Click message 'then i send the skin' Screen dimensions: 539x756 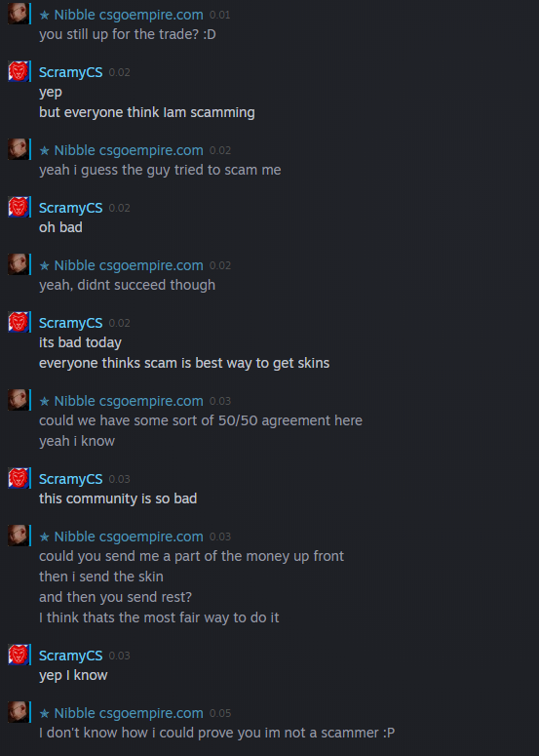tap(101, 577)
